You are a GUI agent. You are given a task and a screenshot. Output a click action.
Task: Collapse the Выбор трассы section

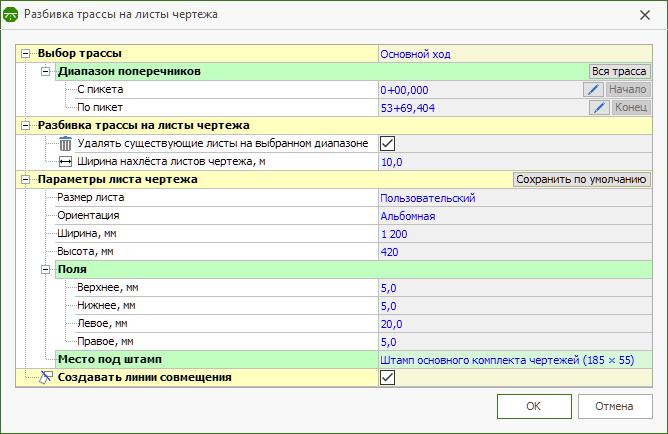(x=26, y=54)
